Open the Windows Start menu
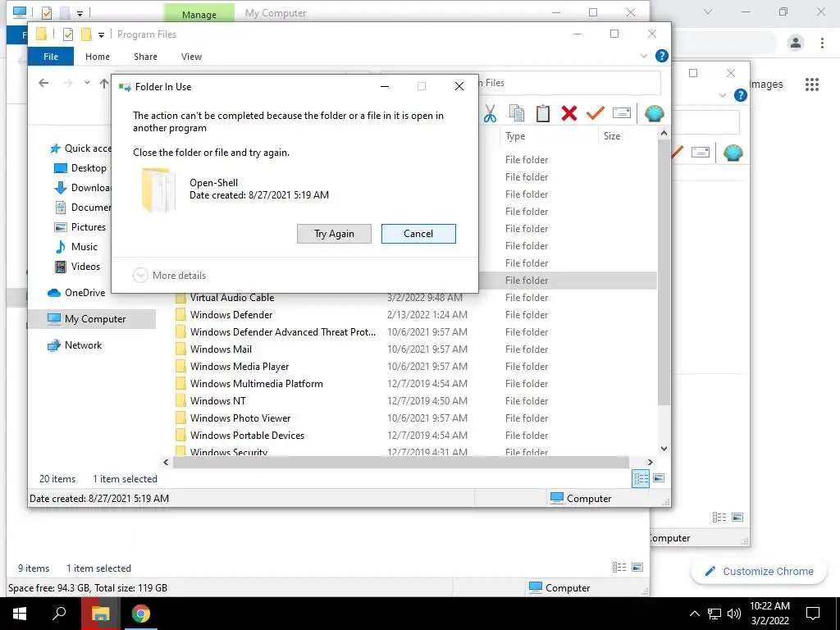 click(20, 614)
